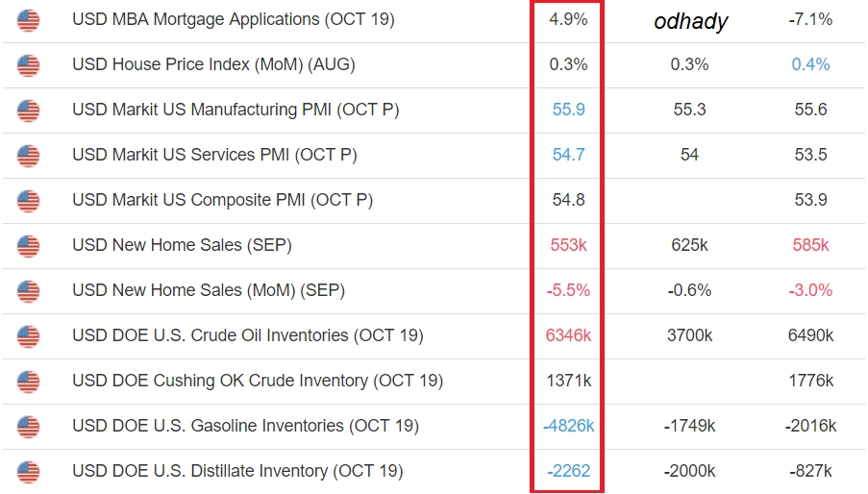Click the red actual value 553k
The height and width of the screenshot is (494, 868).
pyautogui.click(x=568, y=245)
